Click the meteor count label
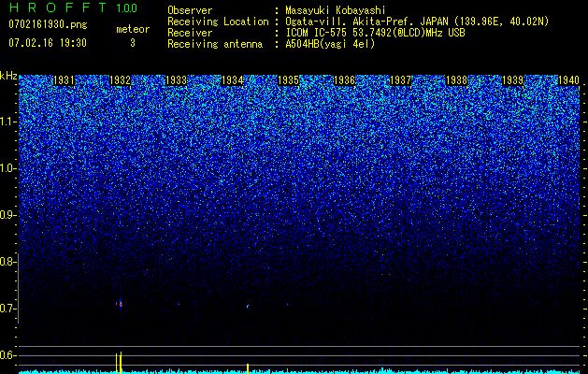Image resolution: width=588 pixels, height=374 pixels. pyautogui.click(x=133, y=29)
